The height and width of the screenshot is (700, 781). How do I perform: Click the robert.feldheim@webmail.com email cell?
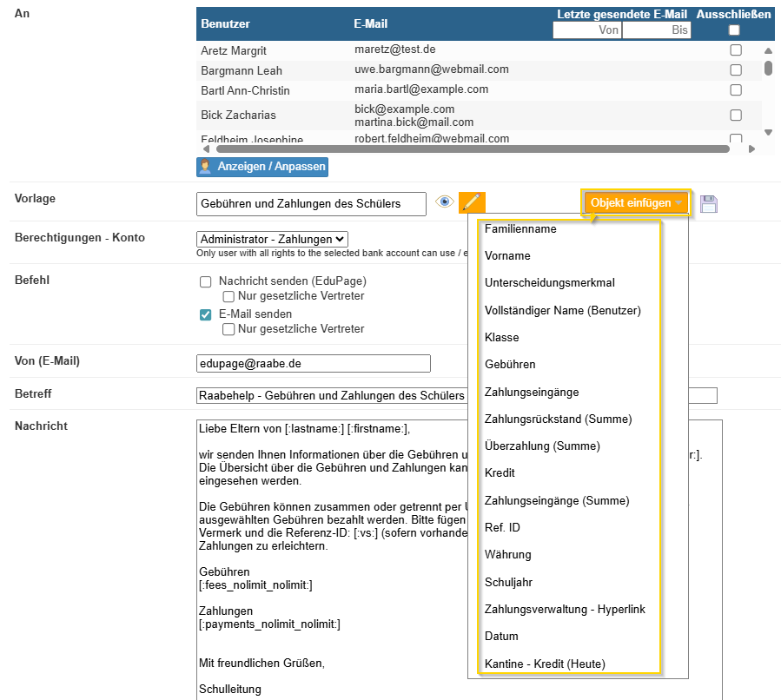(432, 138)
